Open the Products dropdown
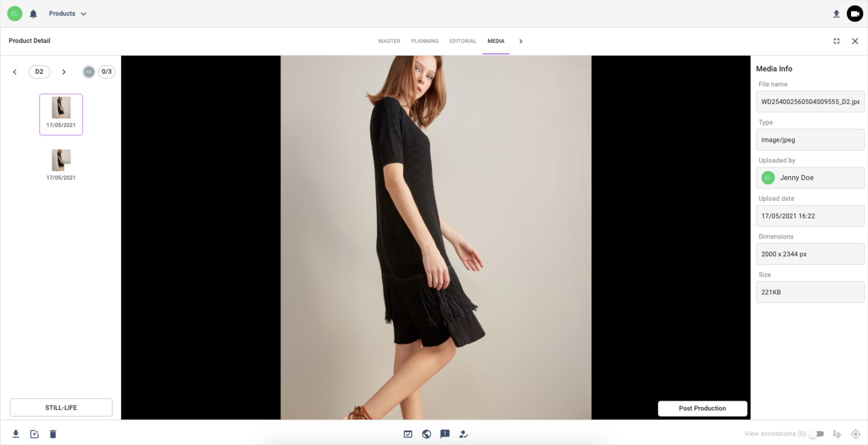 67,14
